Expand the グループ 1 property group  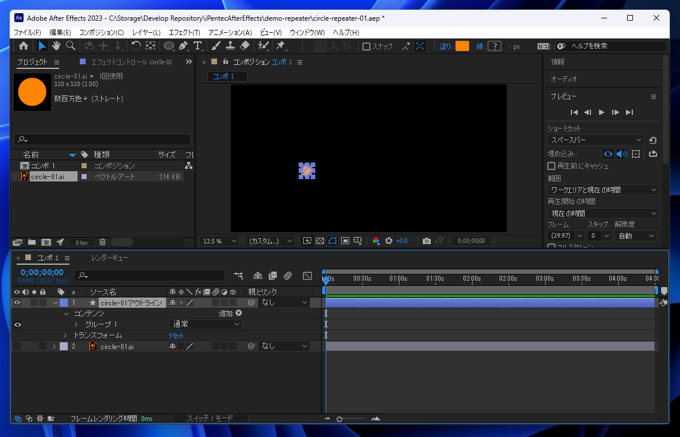[76, 324]
